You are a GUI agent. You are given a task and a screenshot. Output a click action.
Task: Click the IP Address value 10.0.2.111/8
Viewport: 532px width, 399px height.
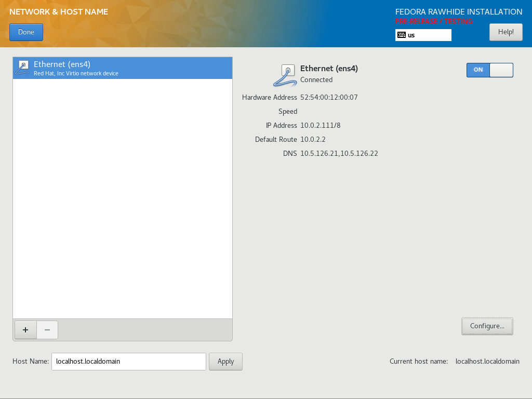[x=320, y=126]
